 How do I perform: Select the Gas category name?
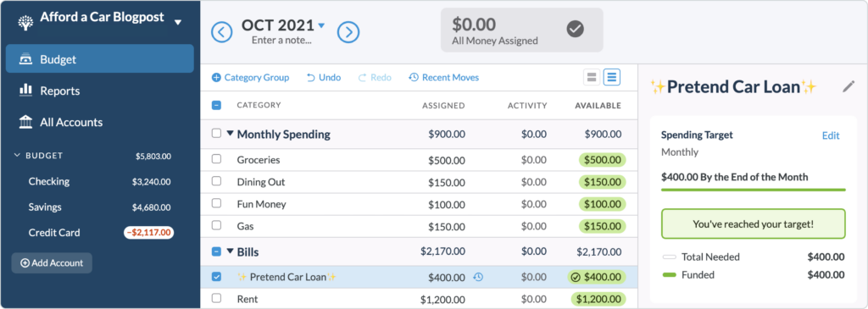point(245,226)
